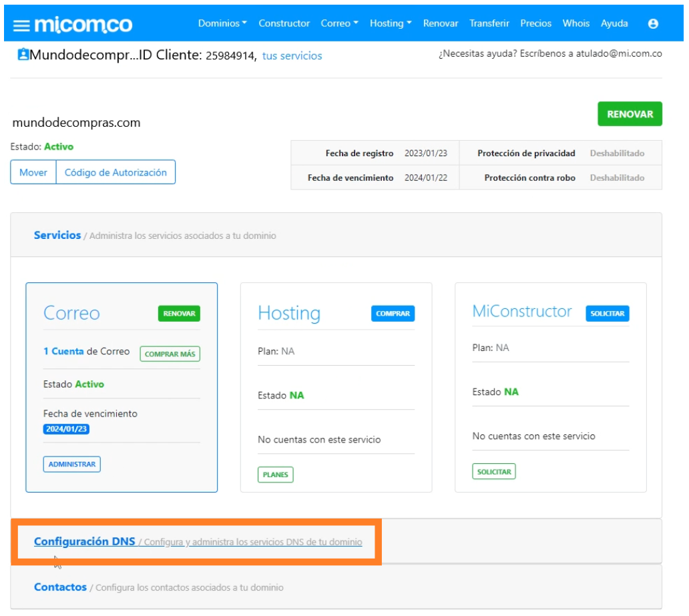
Task: Go to Renovar in the top navigation
Action: coord(440,23)
